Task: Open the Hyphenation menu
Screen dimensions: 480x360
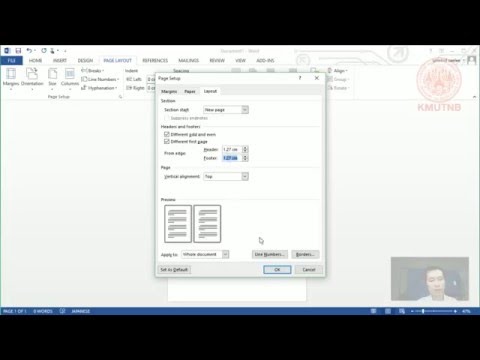Action: pyautogui.click(x=99, y=88)
